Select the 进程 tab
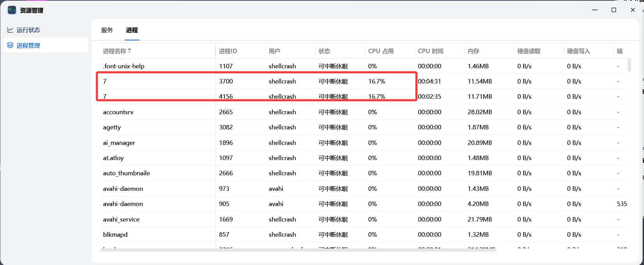 pos(132,30)
